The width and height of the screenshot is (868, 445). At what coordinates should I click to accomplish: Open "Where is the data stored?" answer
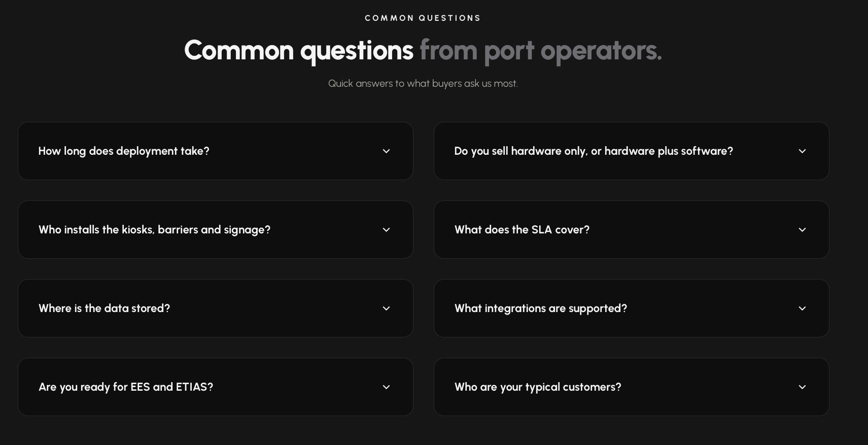[216, 308]
